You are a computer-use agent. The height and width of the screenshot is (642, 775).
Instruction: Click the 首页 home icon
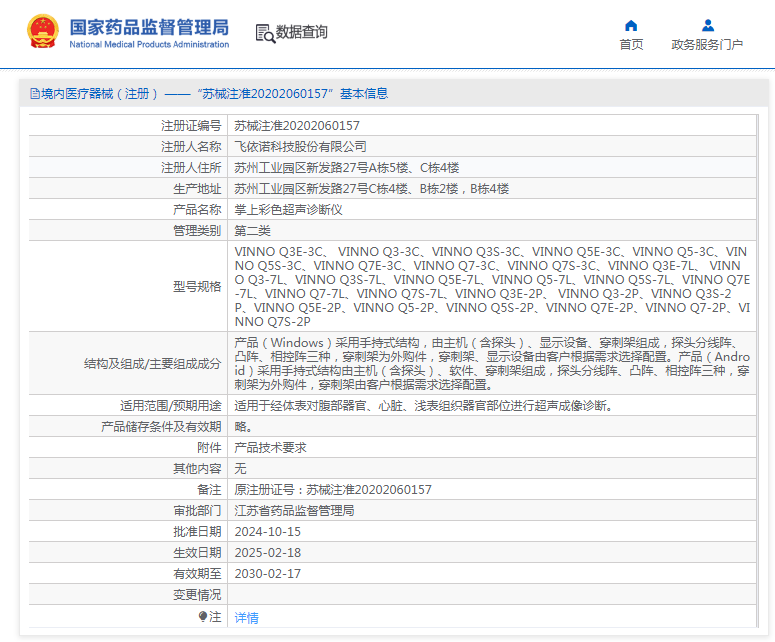coord(631,25)
